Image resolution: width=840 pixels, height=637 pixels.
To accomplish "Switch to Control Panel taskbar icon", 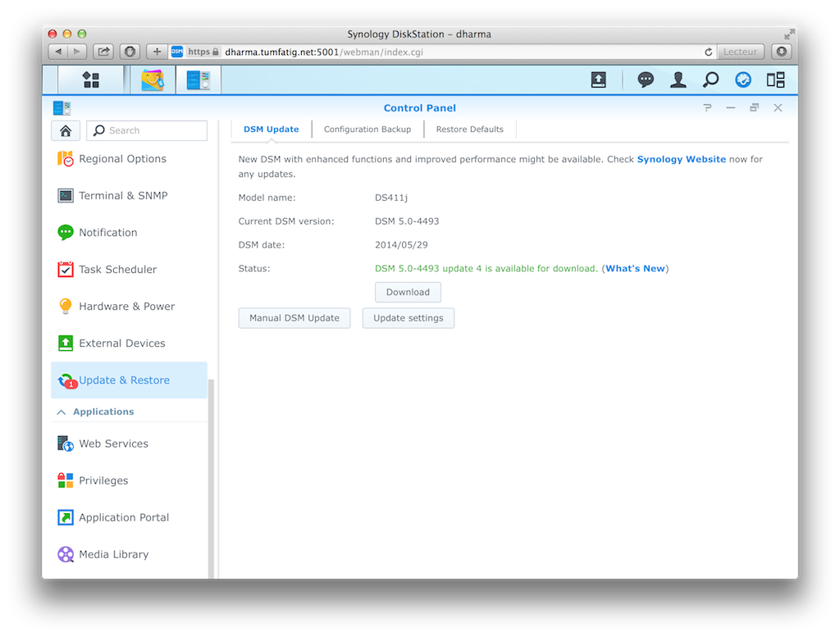I will pyautogui.click(x=199, y=80).
